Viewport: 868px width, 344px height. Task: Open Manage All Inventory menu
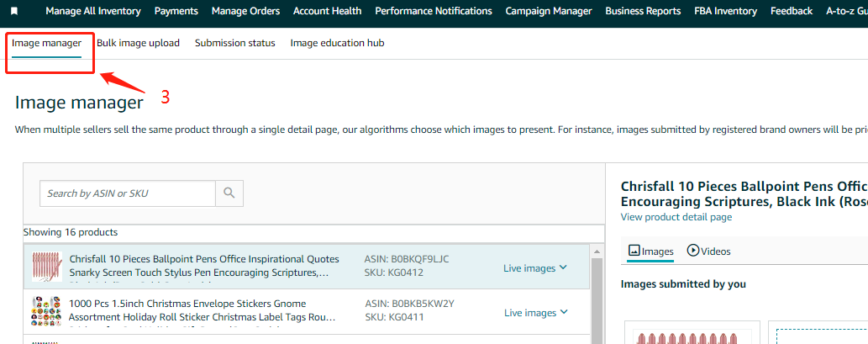93,11
